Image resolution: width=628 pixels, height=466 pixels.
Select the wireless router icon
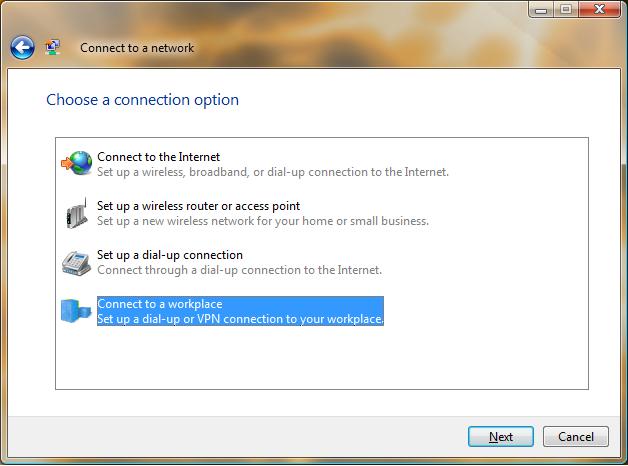77,213
